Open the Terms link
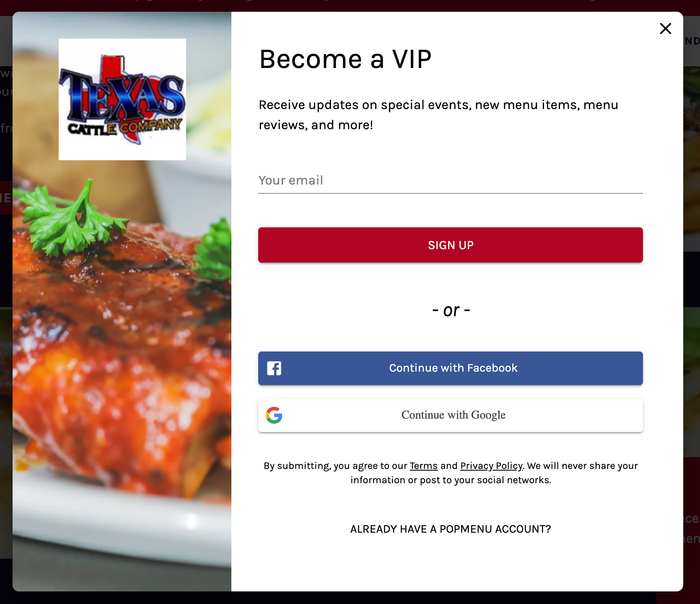Screen dimensions: 700x604 (x=423, y=466)
